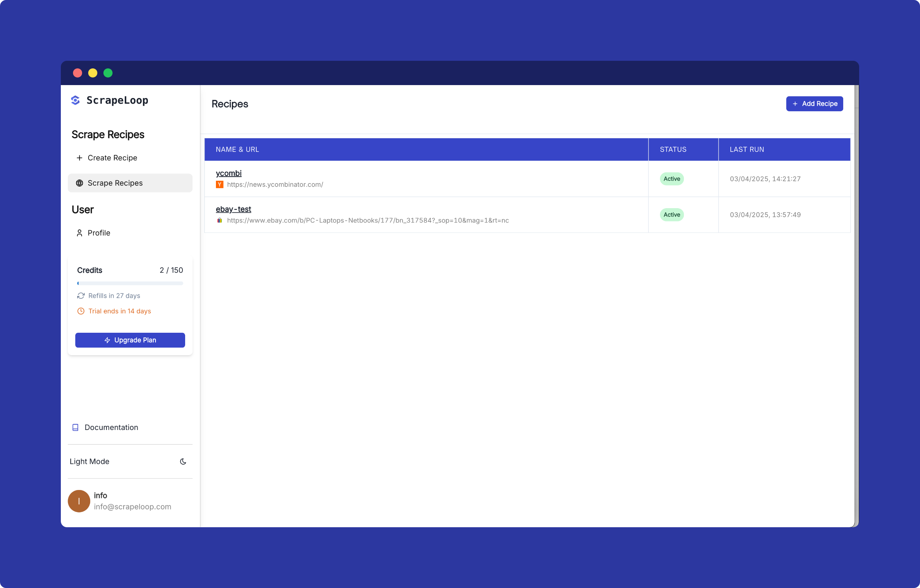The image size is (920, 588).
Task: Click the globe icon beside Scrape Recipes
Action: tap(79, 183)
